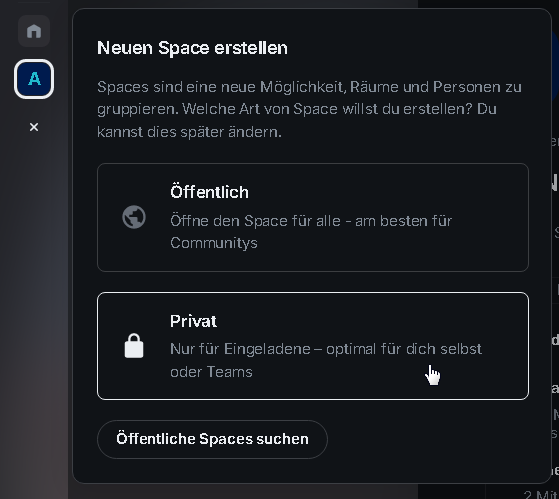The image size is (559, 499).
Task: Click the Privat title label
Action: pyautogui.click(x=193, y=321)
